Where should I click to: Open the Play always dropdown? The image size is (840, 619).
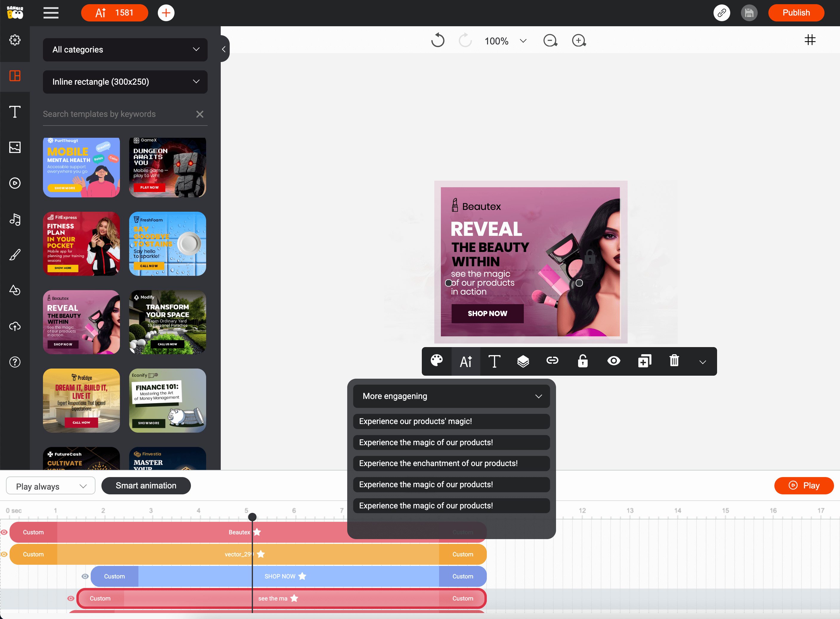pos(51,486)
